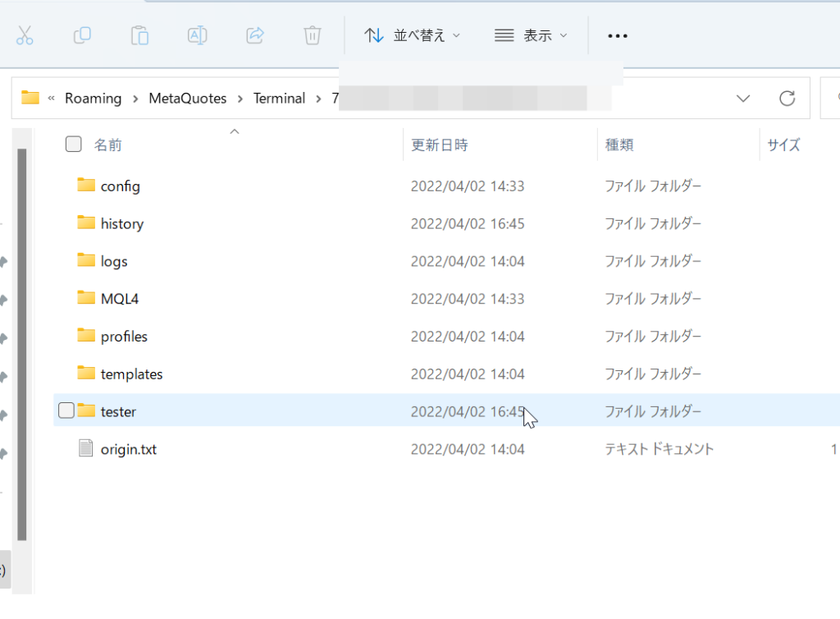Click テキスト ドキュメント type for origin.txt

[x=659, y=449]
